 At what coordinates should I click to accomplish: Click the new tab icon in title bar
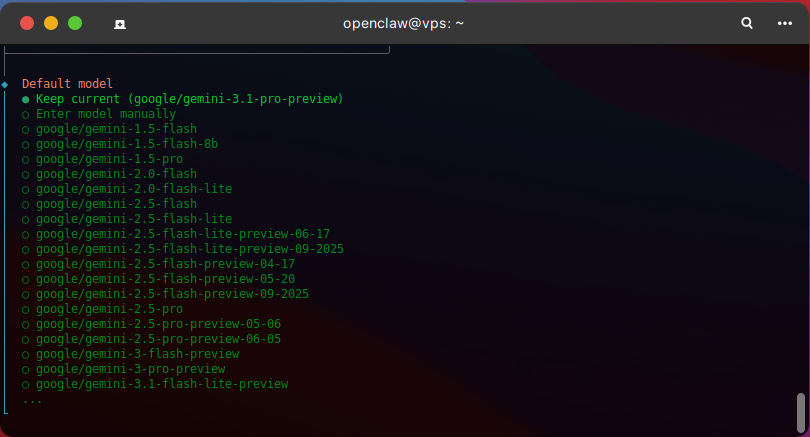(120, 23)
